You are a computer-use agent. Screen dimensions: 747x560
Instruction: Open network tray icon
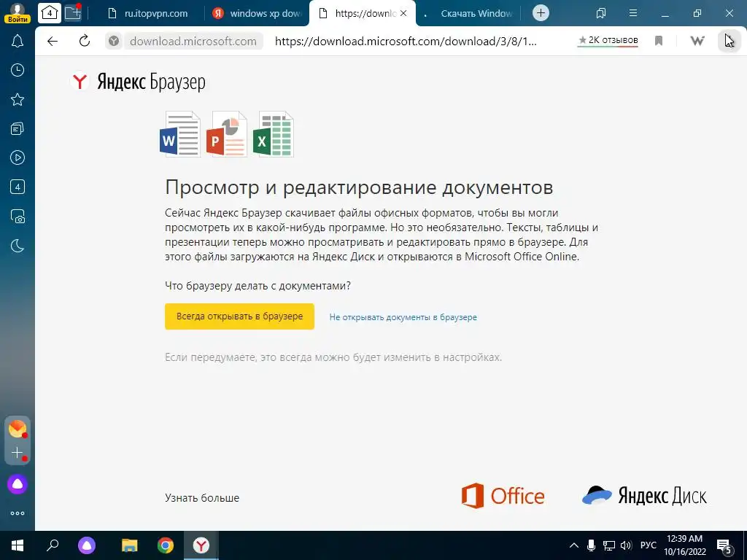[x=609, y=545]
